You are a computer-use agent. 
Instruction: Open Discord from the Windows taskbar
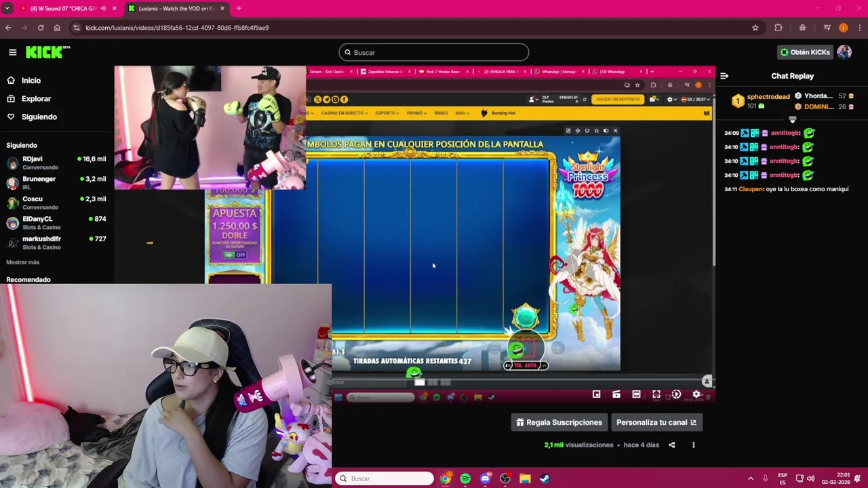pos(485,479)
